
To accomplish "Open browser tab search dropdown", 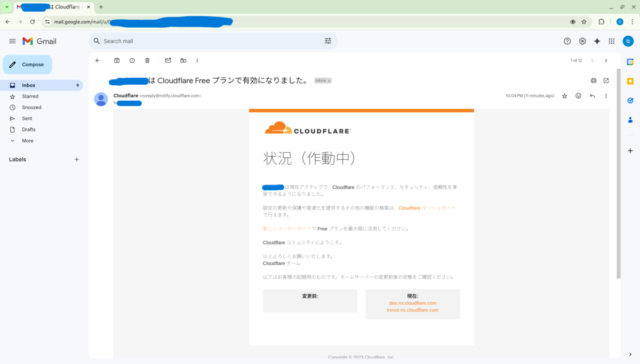I will [7, 7].
